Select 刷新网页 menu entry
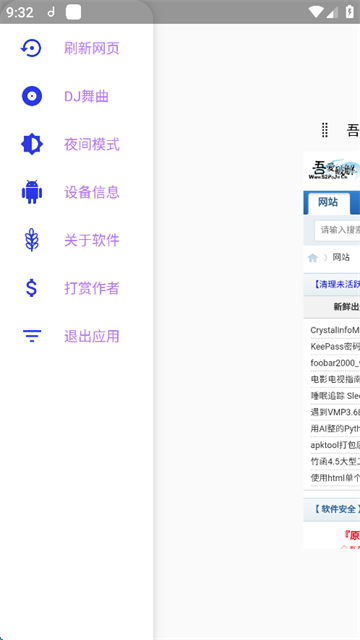The height and width of the screenshot is (640, 360). pyautogui.click(x=92, y=48)
